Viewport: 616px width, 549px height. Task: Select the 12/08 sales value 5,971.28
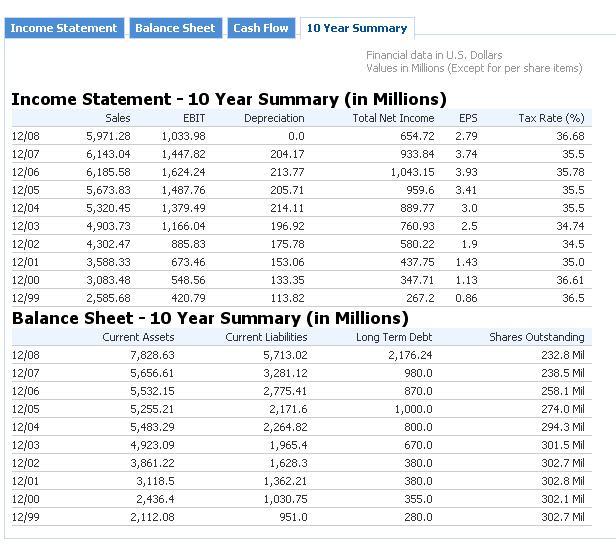point(108,136)
